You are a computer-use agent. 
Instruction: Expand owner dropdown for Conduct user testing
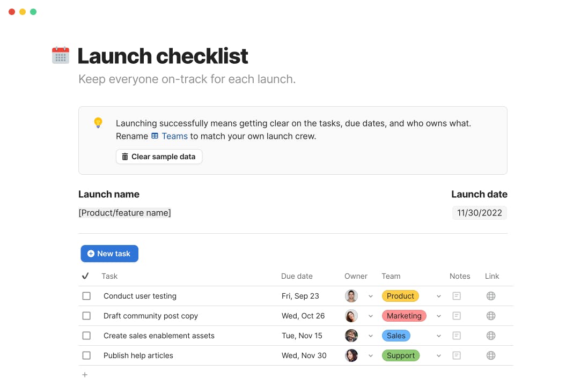pyautogui.click(x=371, y=296)
